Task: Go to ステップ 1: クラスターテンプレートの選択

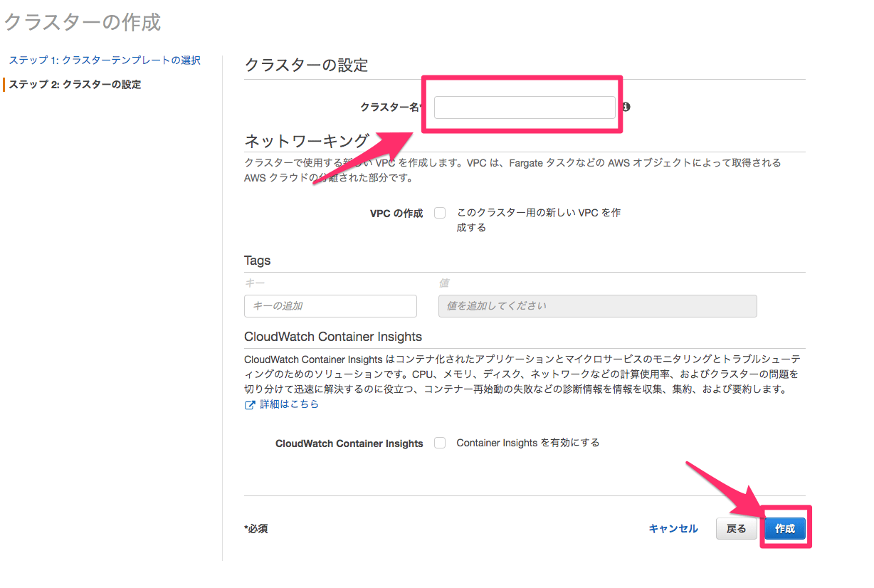Action: point(105,61)
